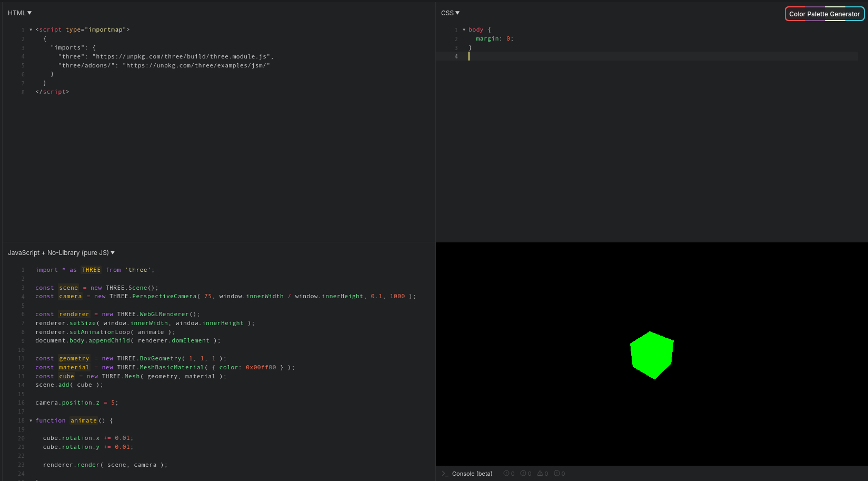Click MeshBasicMaterial in material declaration

click(x=172, y=367)
